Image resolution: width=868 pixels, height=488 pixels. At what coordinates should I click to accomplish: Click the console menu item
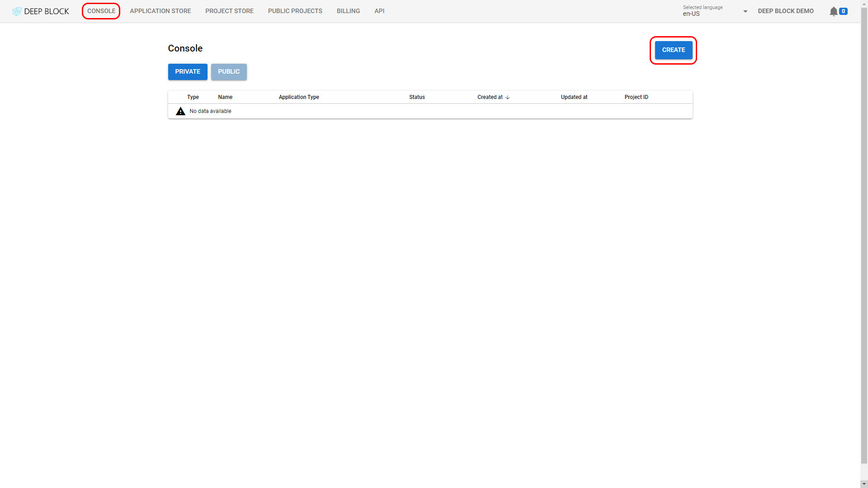(x=101, y=11)
